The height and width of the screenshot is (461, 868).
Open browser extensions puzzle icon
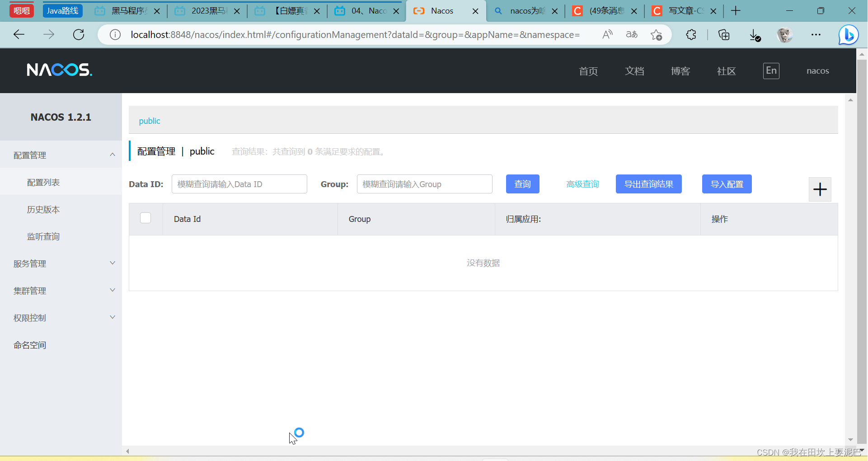pyautogui.click(x=691, y=34)
